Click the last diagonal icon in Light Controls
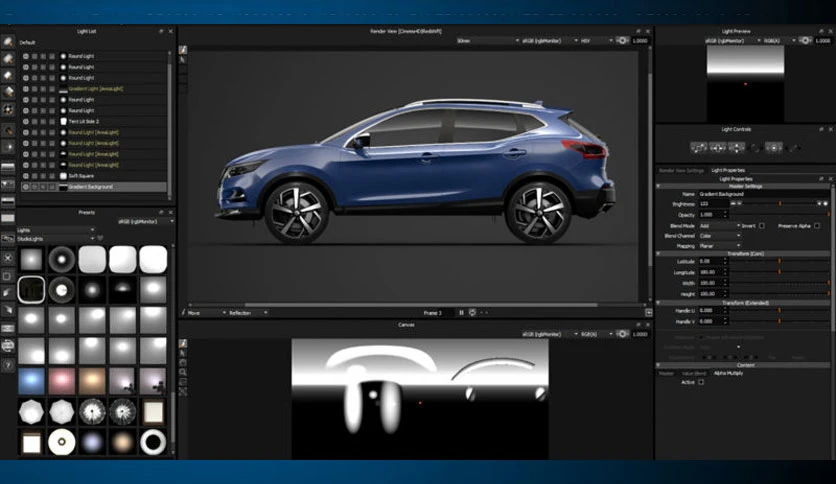 (x=793, y=148)
